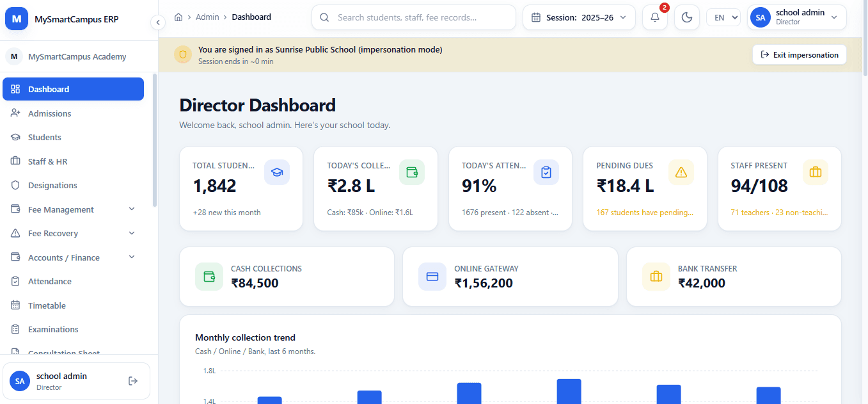Open the school admin profile dropdown chevron
This screenshot has height=404, width=868.
tap(834, 18)
